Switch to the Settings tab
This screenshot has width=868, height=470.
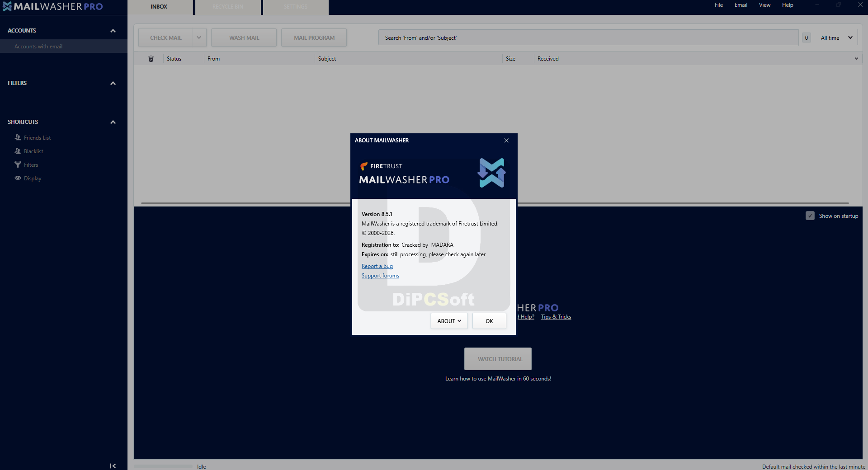[x=296, y=7]
